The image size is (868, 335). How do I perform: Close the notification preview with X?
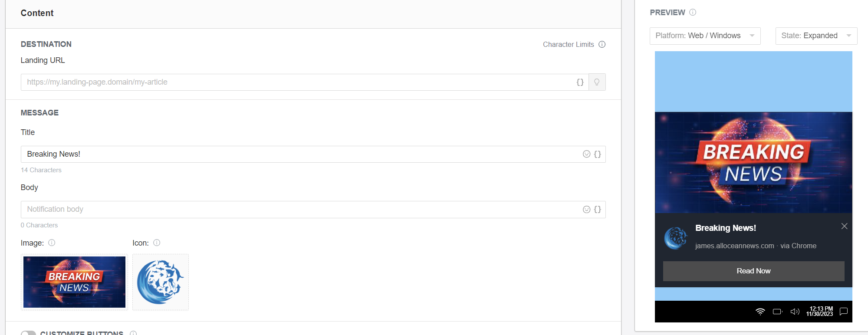point(844,226)
